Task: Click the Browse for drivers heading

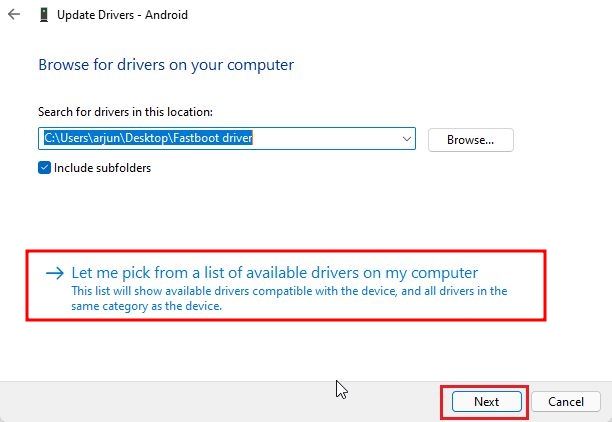Action: click(x=166, y=64)
